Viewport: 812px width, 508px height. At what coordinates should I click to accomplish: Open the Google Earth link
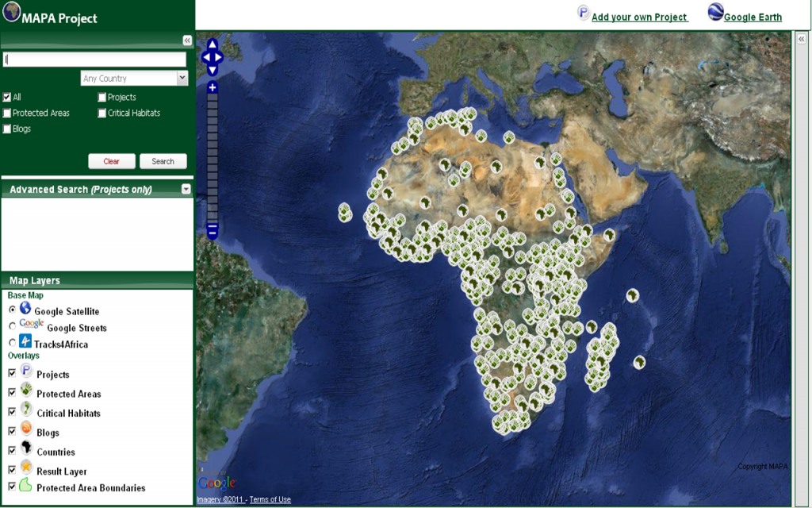click(753, 17)
